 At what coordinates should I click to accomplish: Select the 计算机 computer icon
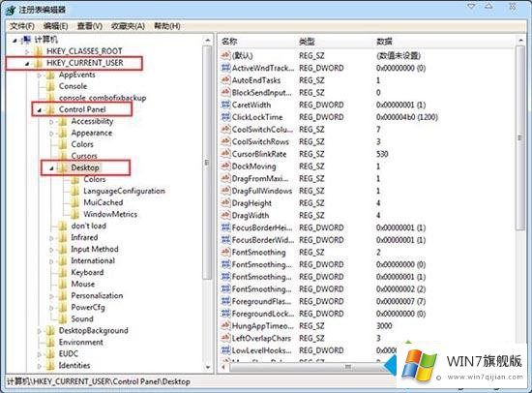coord(26,40)
